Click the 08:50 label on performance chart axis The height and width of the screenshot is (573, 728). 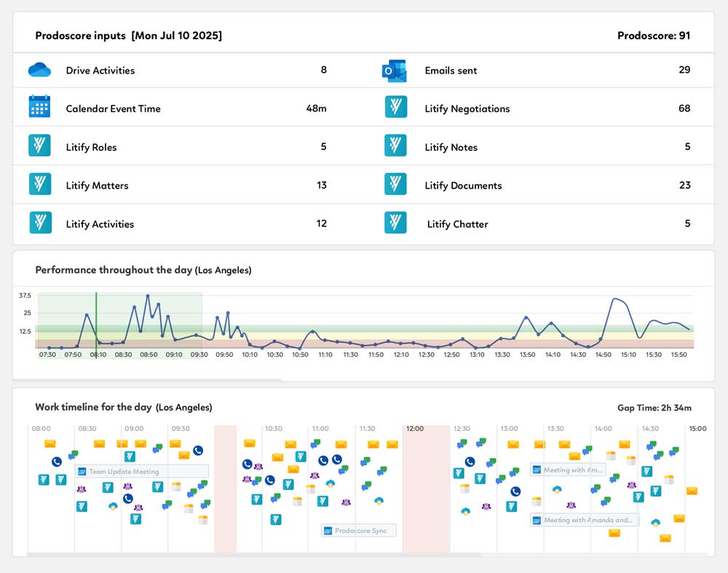(x=149, y=355)
